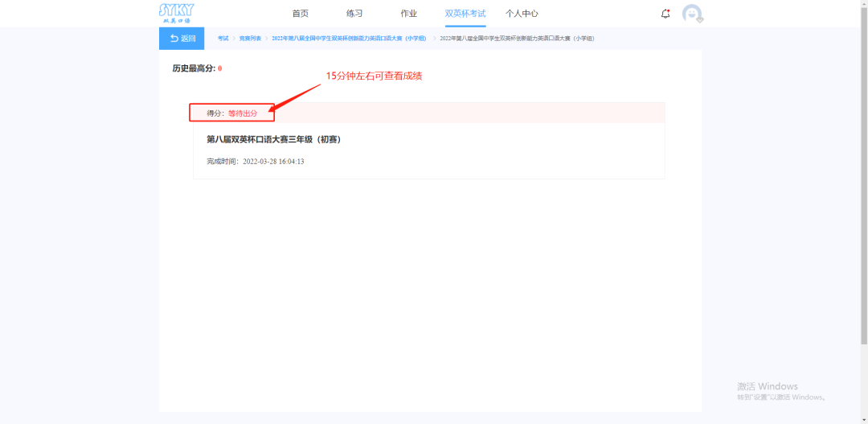This screenshot has height=424, width=868.
Task: Click the 得分: 等待出分 status text
Action: coord(232,113)
